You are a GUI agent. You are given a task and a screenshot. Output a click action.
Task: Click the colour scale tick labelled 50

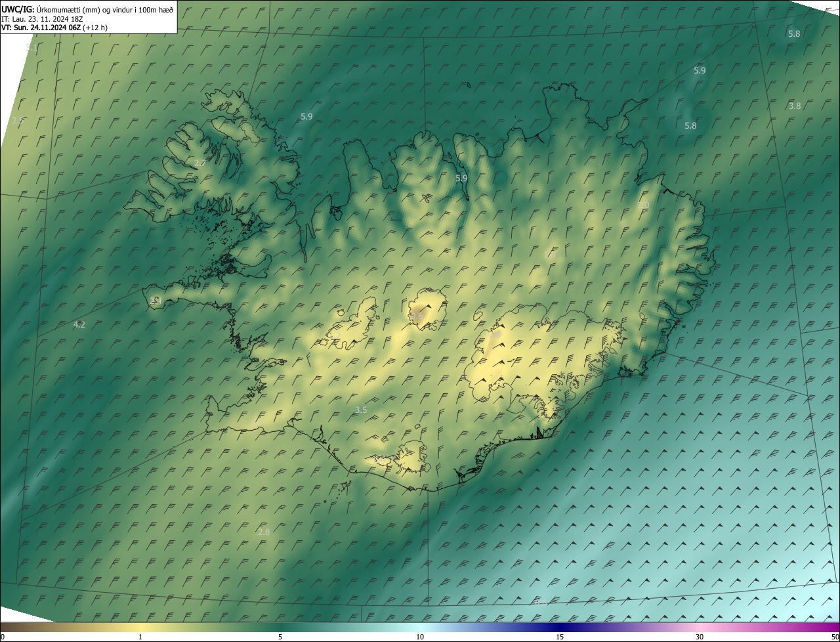click(x=835, y=637)
